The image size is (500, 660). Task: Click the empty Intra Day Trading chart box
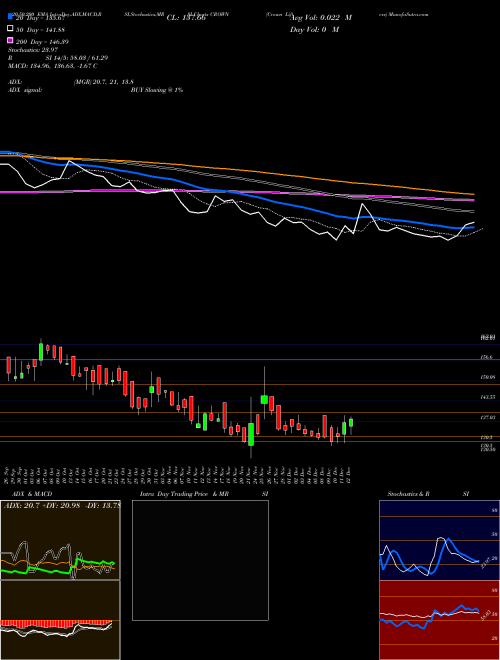(200, 560)
